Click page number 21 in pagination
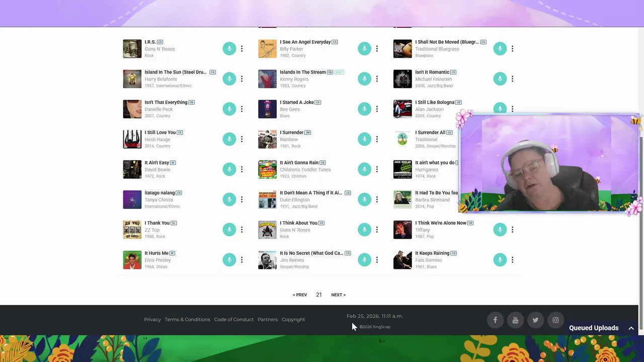 319,295
